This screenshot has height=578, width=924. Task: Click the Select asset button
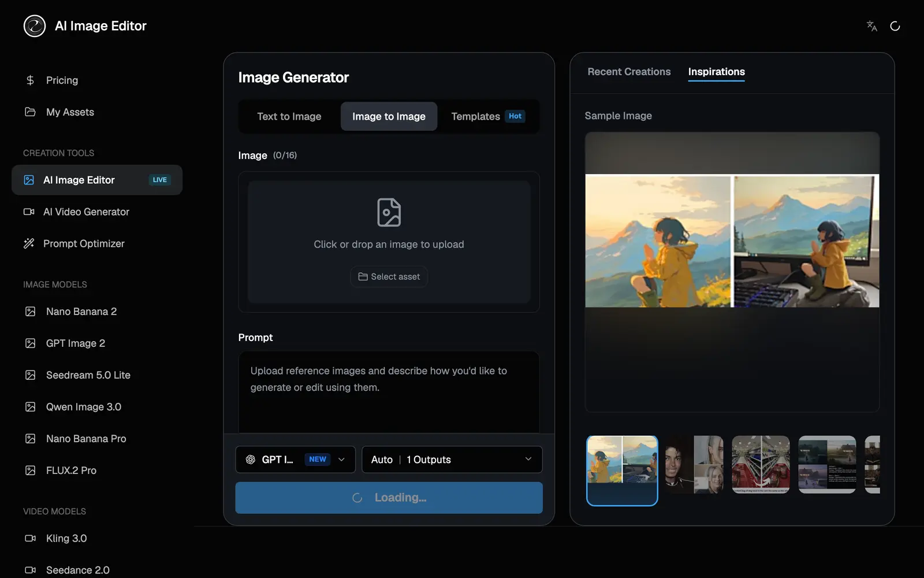(389, 277)
